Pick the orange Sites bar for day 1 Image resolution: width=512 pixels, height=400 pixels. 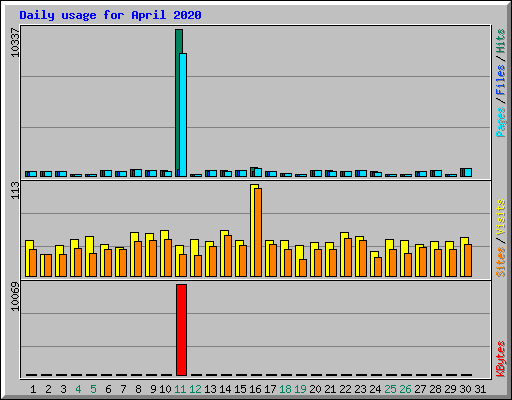(x=33, y=263)
